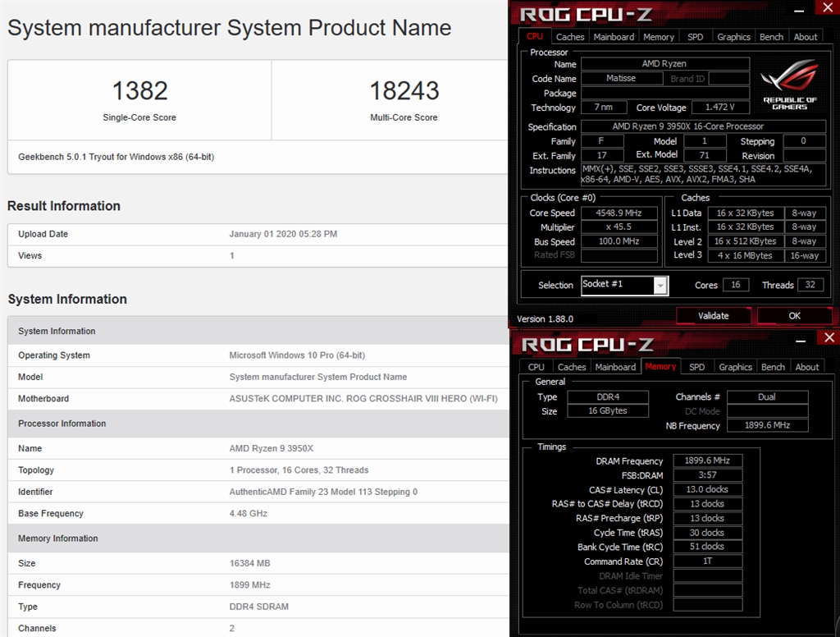840x637 pixels.
Task: Open Bench tab in top CPU-Z window
Action: 771,37
